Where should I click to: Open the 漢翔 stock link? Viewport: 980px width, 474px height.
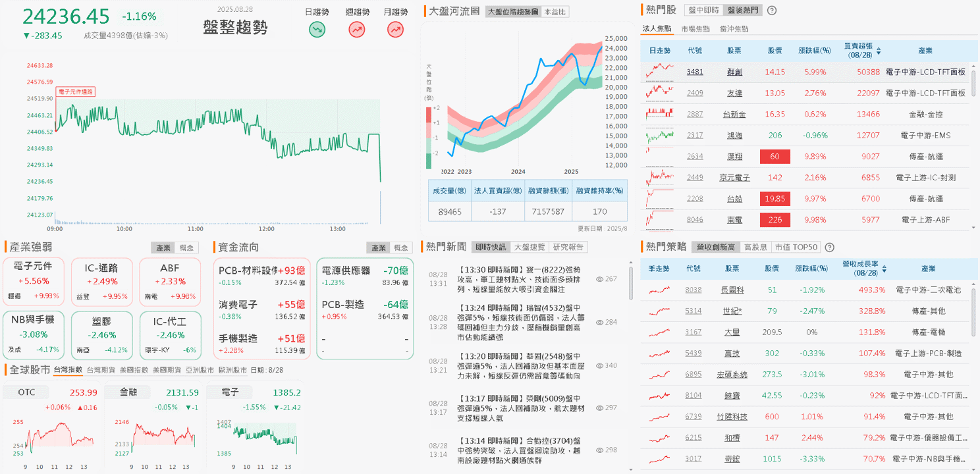click(x=734, y=156)
